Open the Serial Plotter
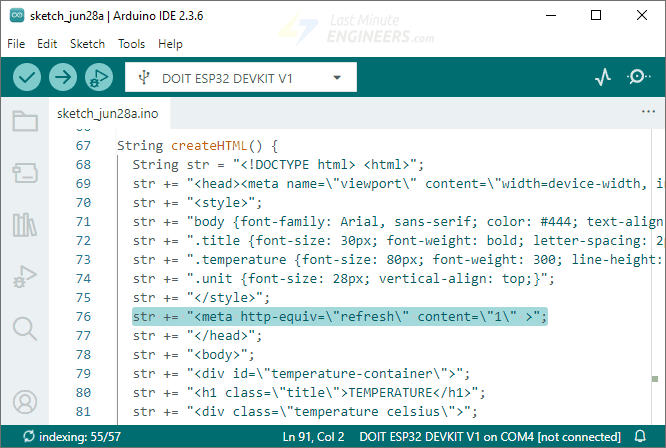The height and width of the screenshot is (448, 666). 603,77
